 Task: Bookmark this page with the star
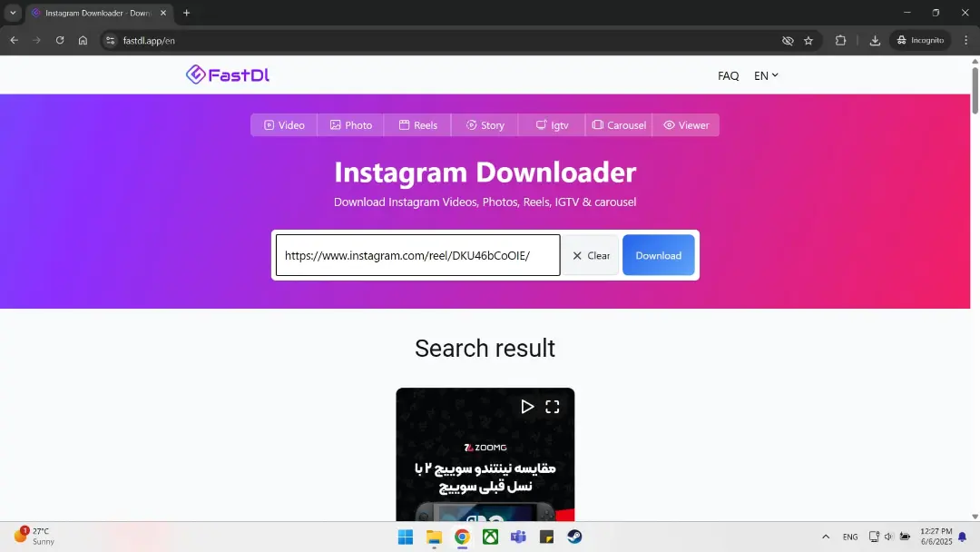pos(808,41)
